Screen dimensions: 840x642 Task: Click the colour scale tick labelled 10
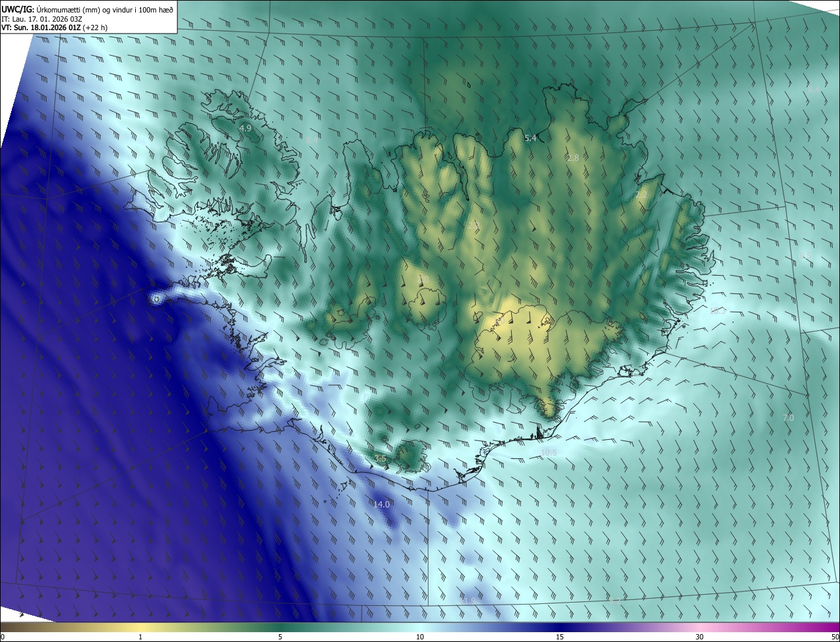click(x=420, y=637)
